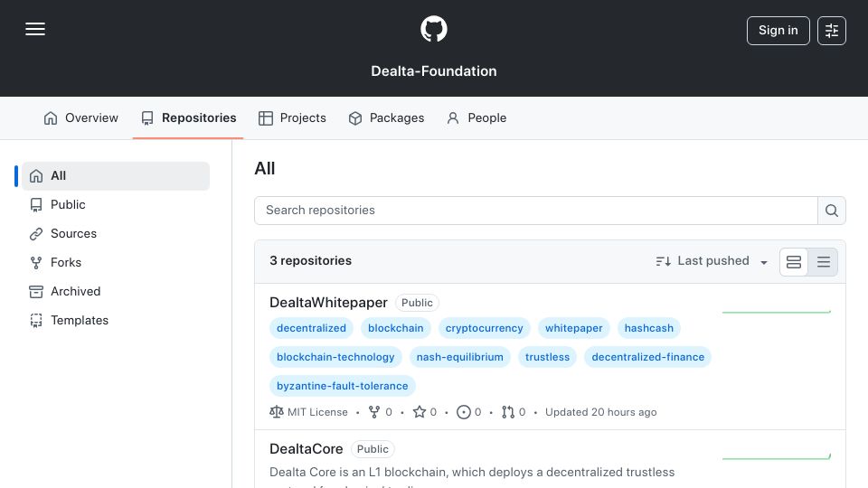868x488 pixels.
Task: Focus the Search repositories field
Action: coord(536,211)
